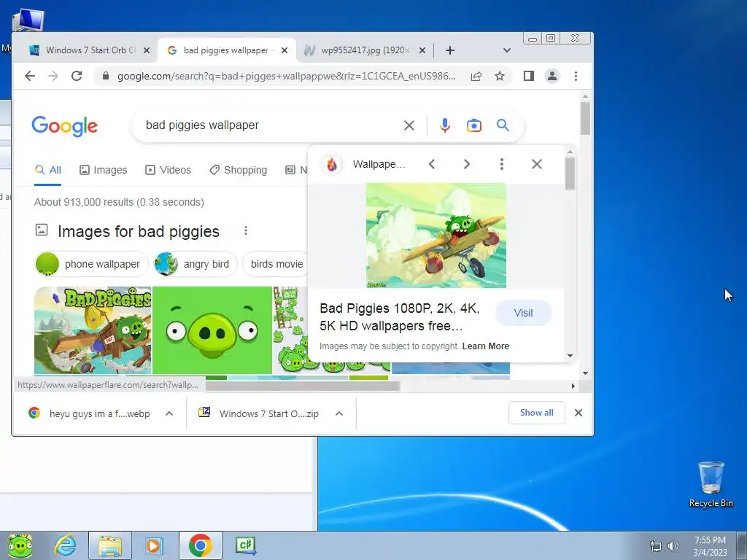Launch Internet Explorer from the taskbar
The image size is (747, 560).
(x=65, y=545)
